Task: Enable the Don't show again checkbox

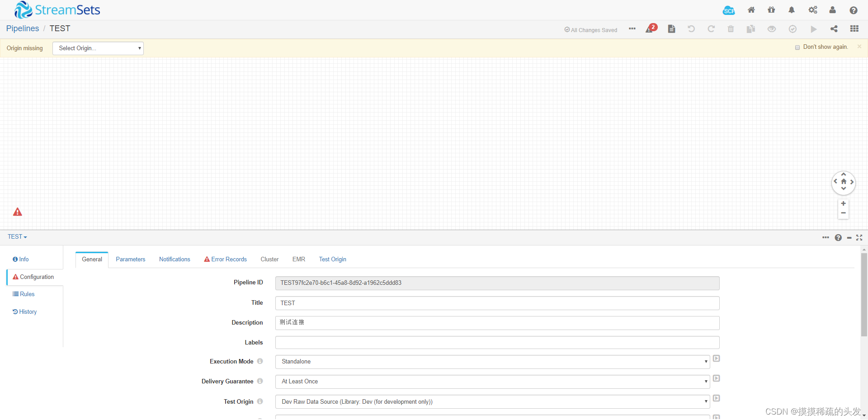Action: (x=797, y=47)
